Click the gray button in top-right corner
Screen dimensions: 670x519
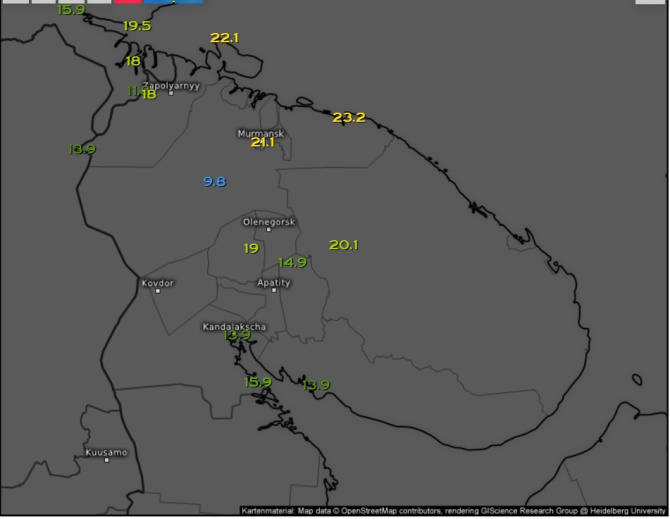point(650,2)
